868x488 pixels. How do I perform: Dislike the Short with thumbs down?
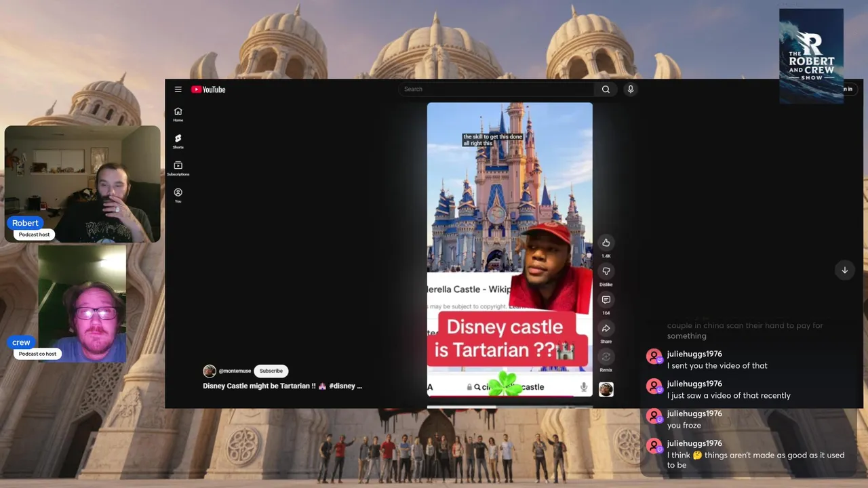coord(606,271)
